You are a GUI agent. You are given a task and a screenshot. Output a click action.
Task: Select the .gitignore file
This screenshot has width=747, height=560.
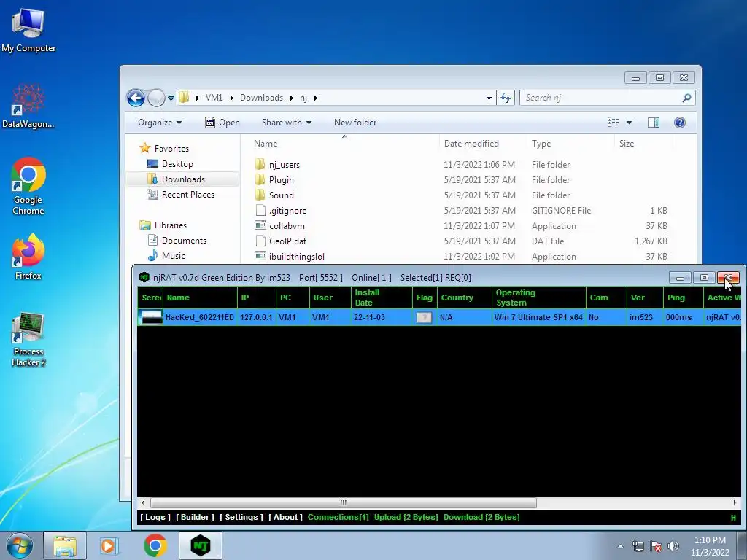point(281,211)
